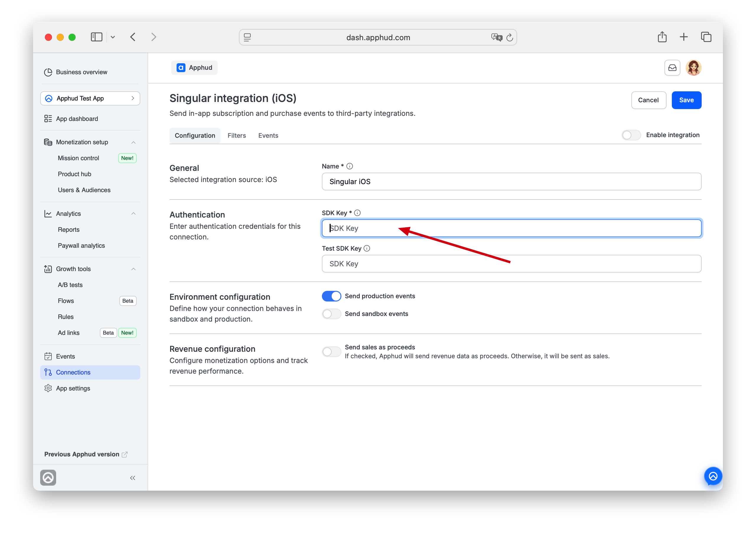Save the Singular integration
This screenshot has height=535, width=756.
pos(686,100)
